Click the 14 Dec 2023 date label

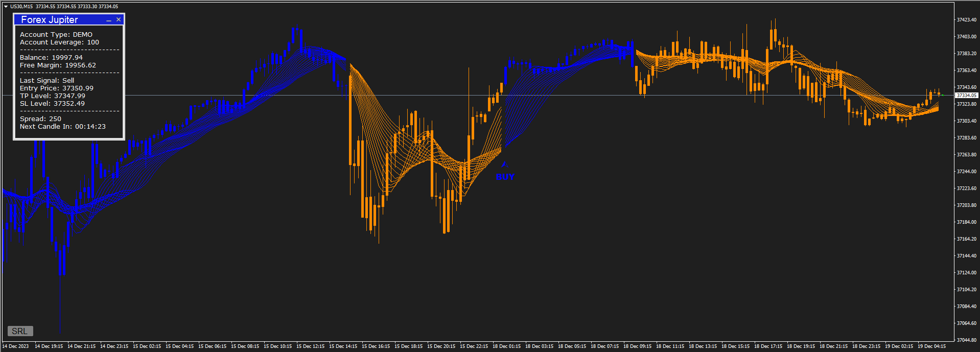[x=15, y=346]
